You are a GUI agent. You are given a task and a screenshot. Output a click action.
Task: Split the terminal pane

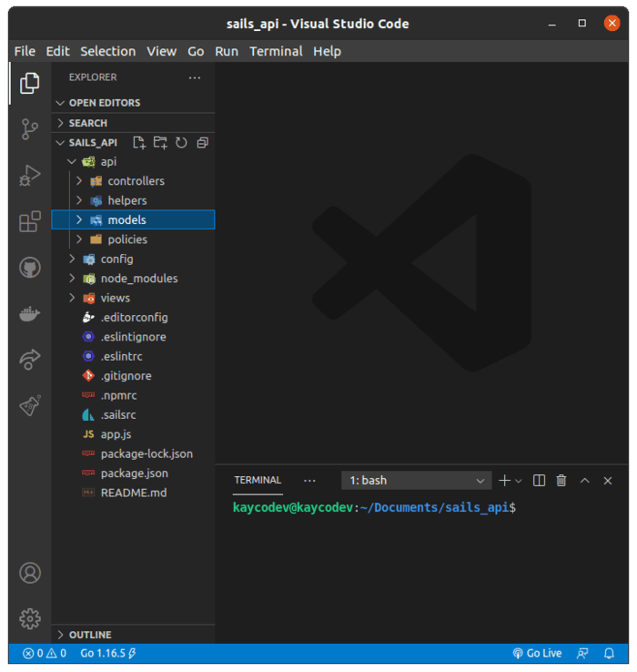pos(539,481)
